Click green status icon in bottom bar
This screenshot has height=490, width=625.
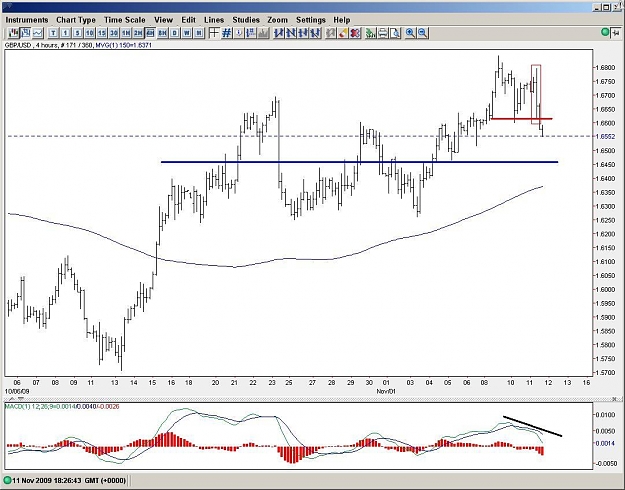point(7,480)
